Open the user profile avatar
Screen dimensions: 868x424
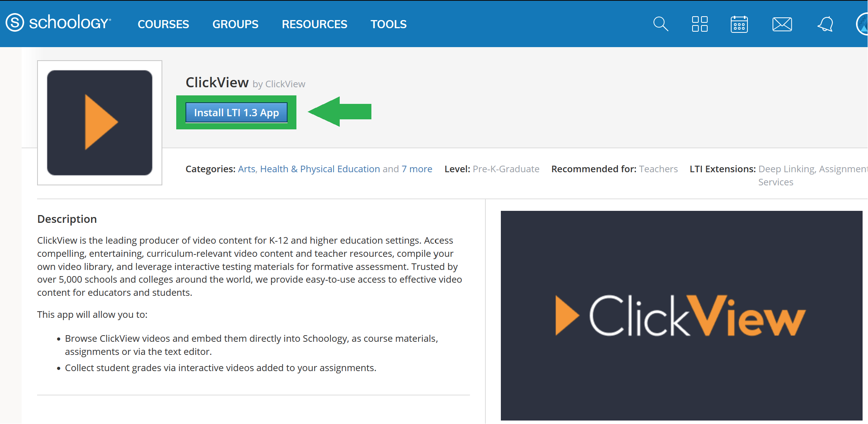pyautogui.click(x=863, y=24)
